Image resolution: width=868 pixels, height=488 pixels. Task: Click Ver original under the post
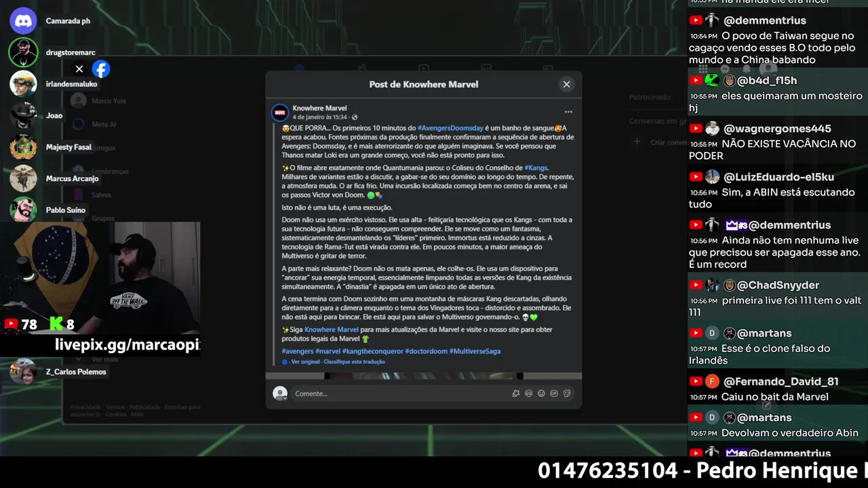(305, 362)
